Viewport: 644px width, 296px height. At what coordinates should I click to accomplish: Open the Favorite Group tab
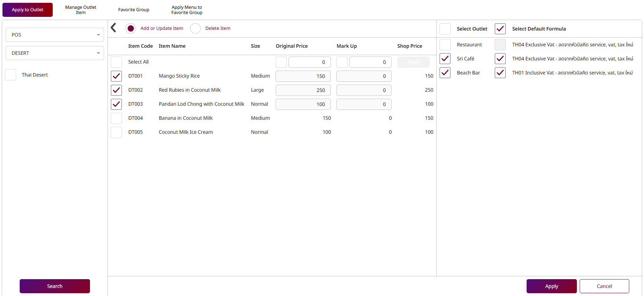[134, 10]
